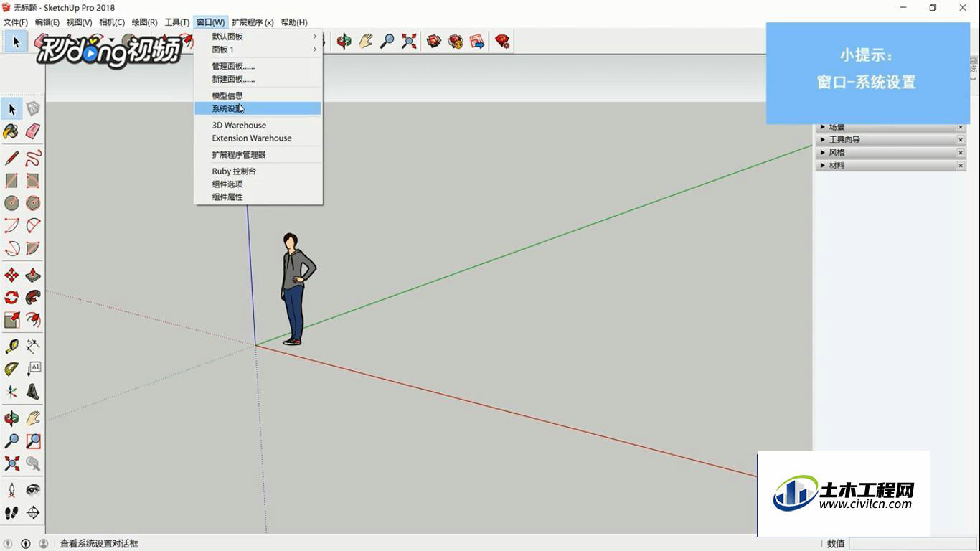The width and height of the screenshot is (980, 551).
Task: Pick the Eraser tool
Action: [x=33, y=131]
